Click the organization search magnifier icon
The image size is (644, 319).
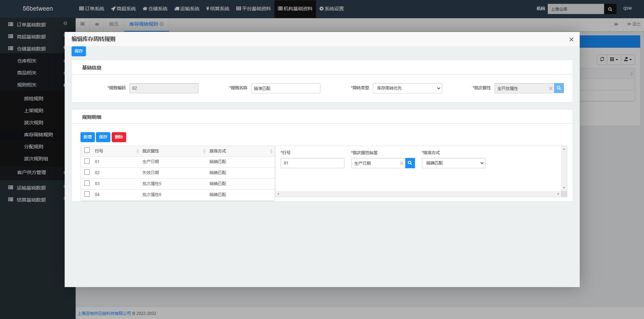tap(610, 9)
